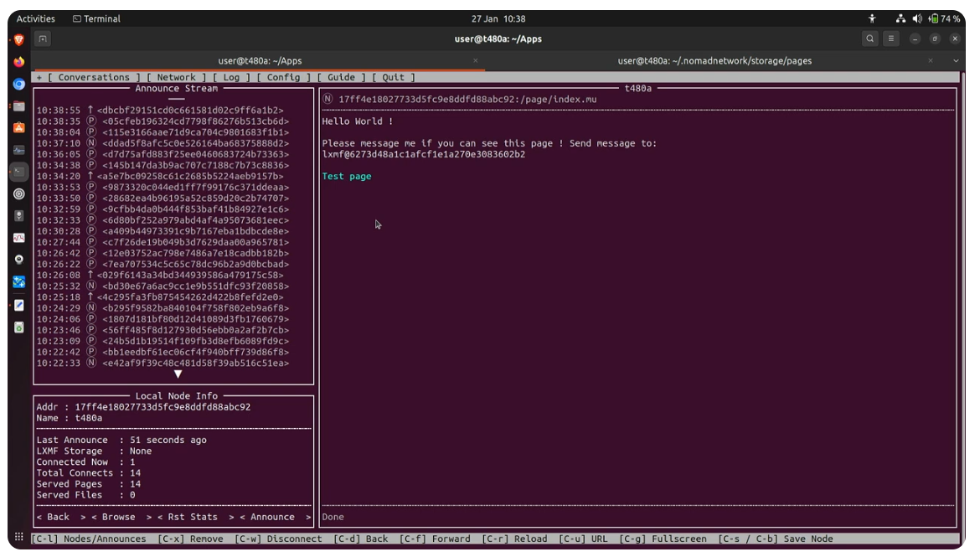Click the [C-r] Reload shortcut hint
This screenshot has width=980, height=557.
point(514,539)
